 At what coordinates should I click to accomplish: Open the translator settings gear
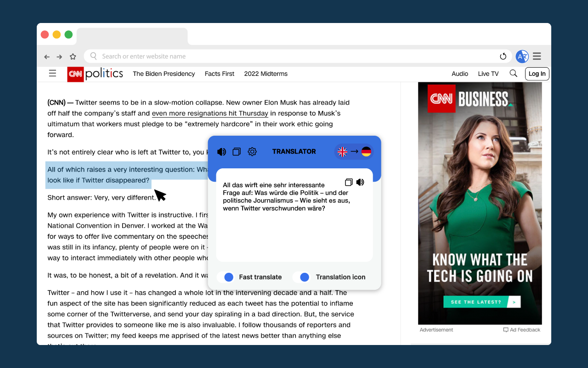(252, 151)
